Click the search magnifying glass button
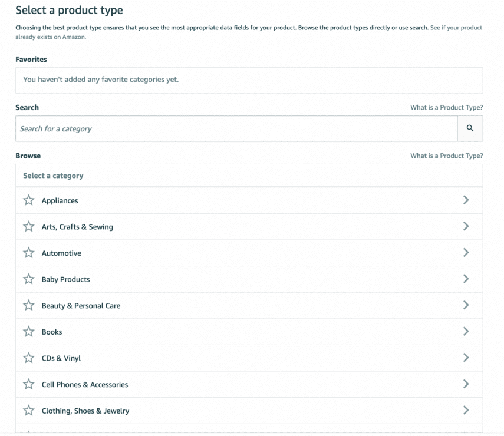The height and width of the screenshot is (436, 504). (x=470, y=128)
